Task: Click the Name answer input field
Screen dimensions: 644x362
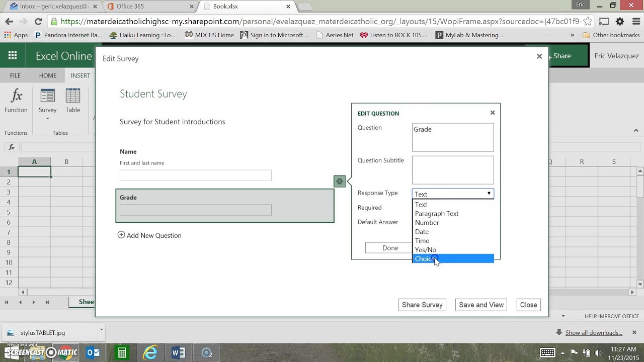Action: [x=196, y=175]
